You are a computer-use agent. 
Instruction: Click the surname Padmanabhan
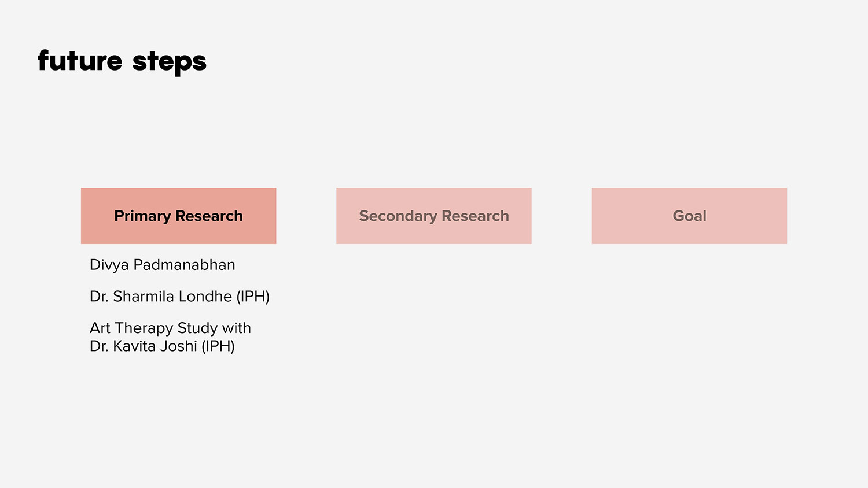click(x=184, y=265)
